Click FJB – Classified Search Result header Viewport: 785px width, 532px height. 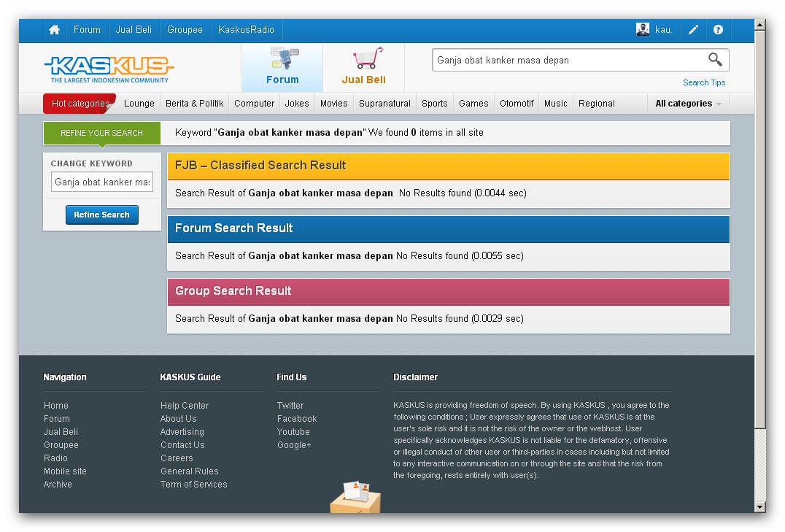pos(449,166)
